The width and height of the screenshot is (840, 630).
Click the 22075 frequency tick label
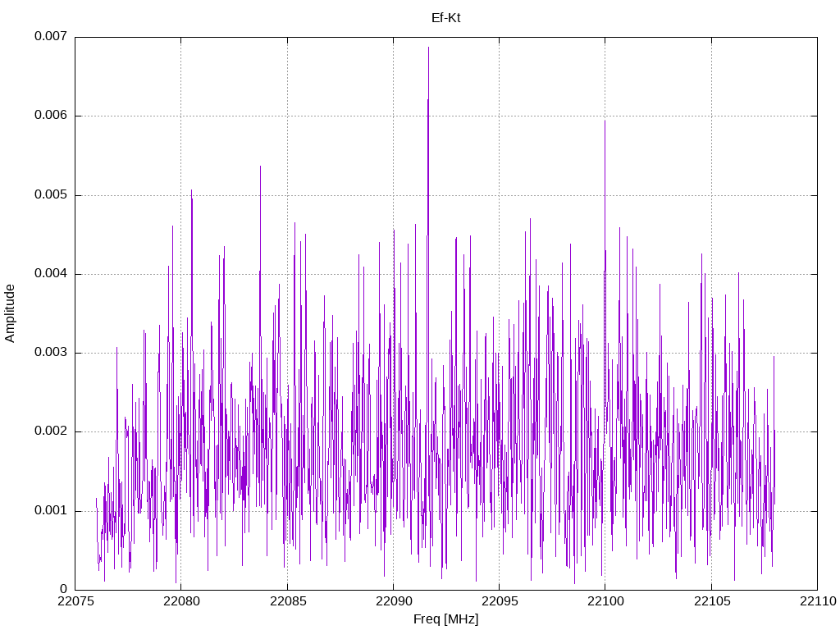pyautogui.click(x=75, y=603)
